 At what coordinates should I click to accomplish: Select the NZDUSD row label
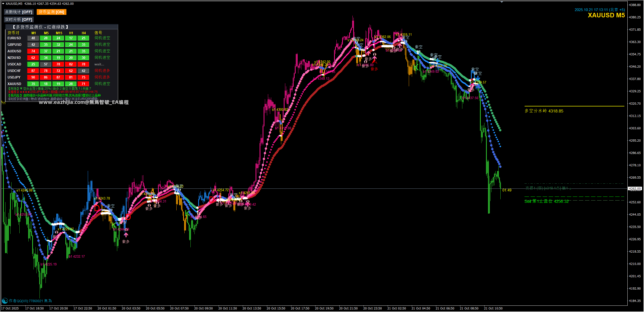pos(14,58)
